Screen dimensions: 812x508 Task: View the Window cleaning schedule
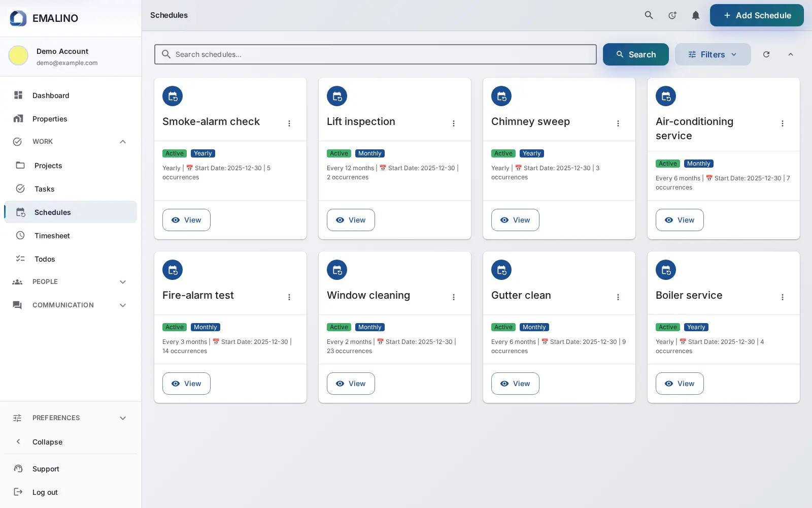[x=351, y=384]
